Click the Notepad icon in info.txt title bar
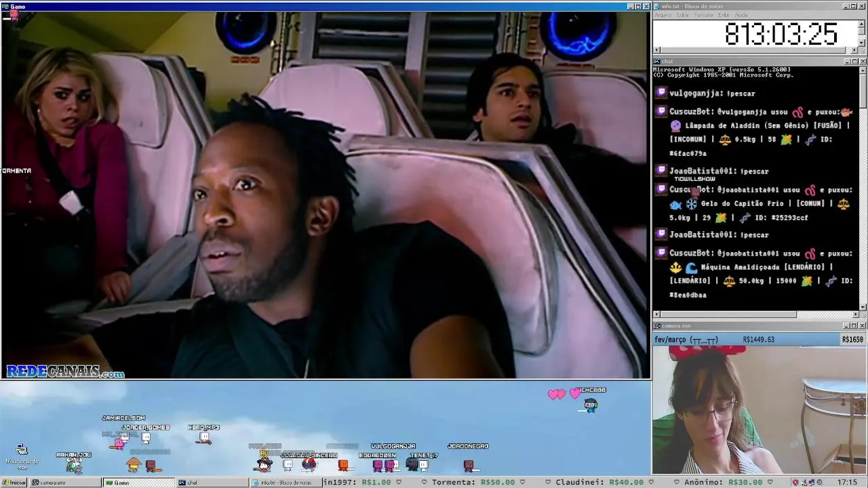Viewport: 868px width, 488px height. click(657, 6)
